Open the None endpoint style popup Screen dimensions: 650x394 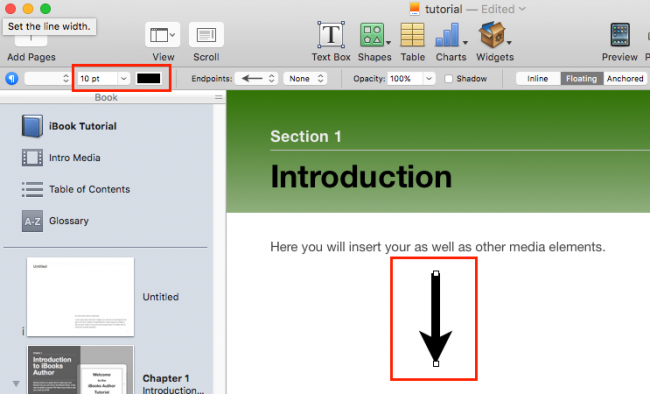[x=305, y=78]
